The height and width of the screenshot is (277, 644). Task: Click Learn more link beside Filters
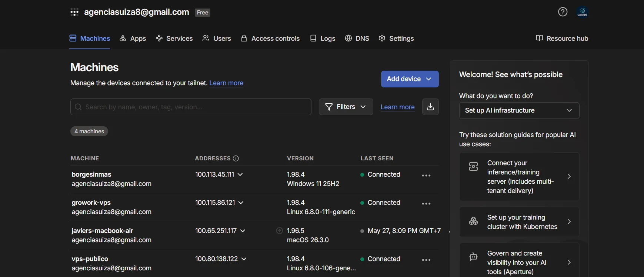(x=397, y=107)
